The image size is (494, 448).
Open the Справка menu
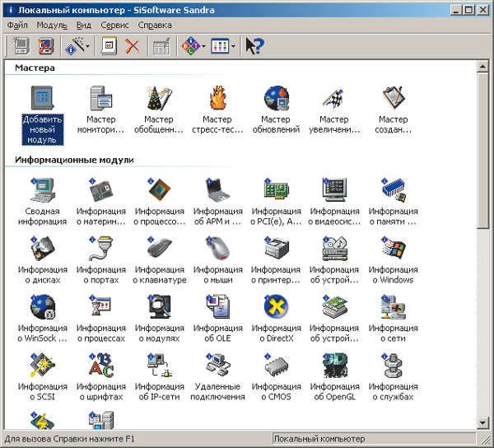click(155, 25)
